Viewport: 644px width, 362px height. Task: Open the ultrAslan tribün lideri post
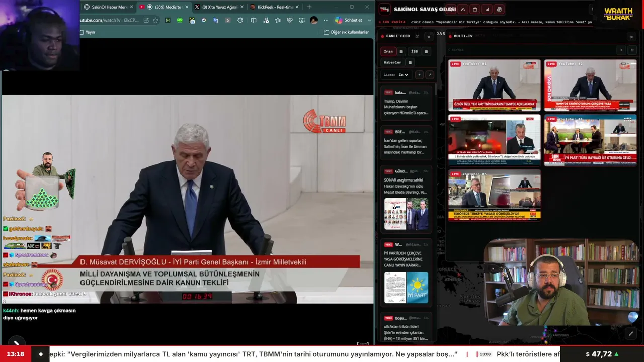(407, 328)
